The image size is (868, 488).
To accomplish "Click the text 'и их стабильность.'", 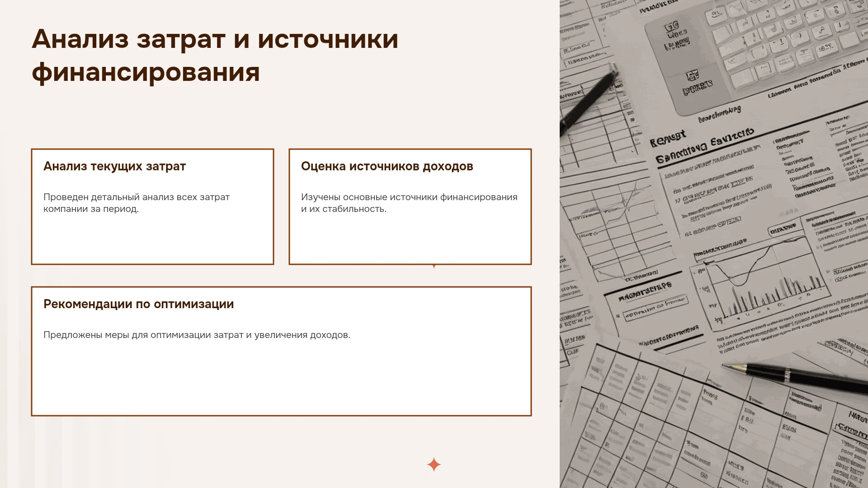I will pos(344,209).
